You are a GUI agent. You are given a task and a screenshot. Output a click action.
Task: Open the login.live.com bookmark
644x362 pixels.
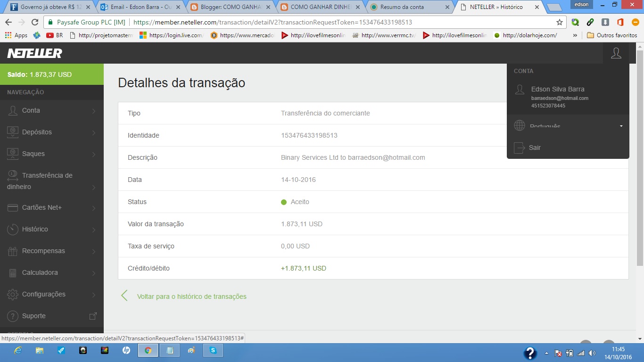pyautogui.click(x=171, y=35)
